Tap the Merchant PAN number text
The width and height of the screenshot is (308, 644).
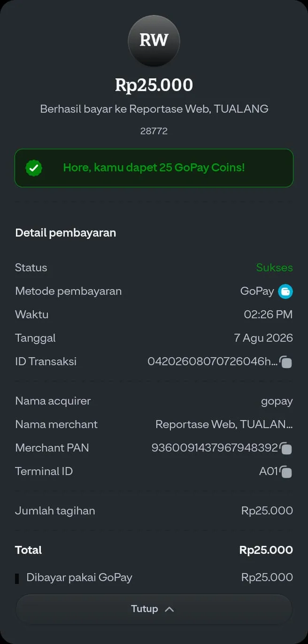[215, 448]
